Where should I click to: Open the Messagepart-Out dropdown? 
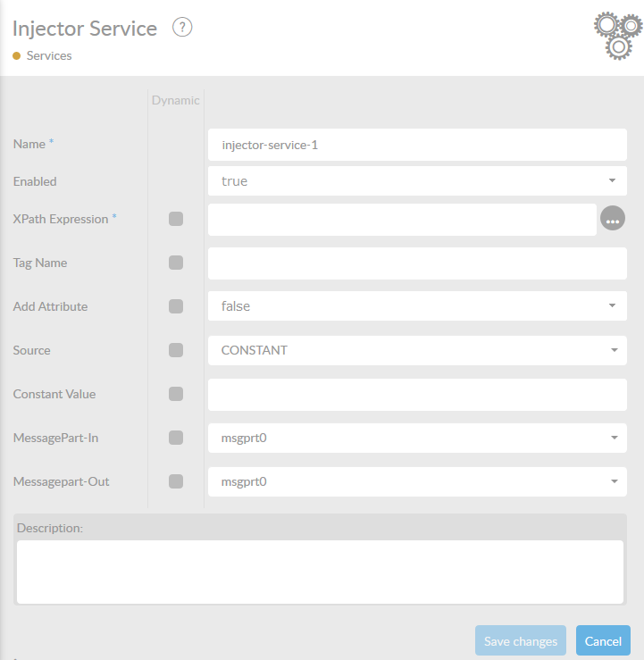[417, 481]
